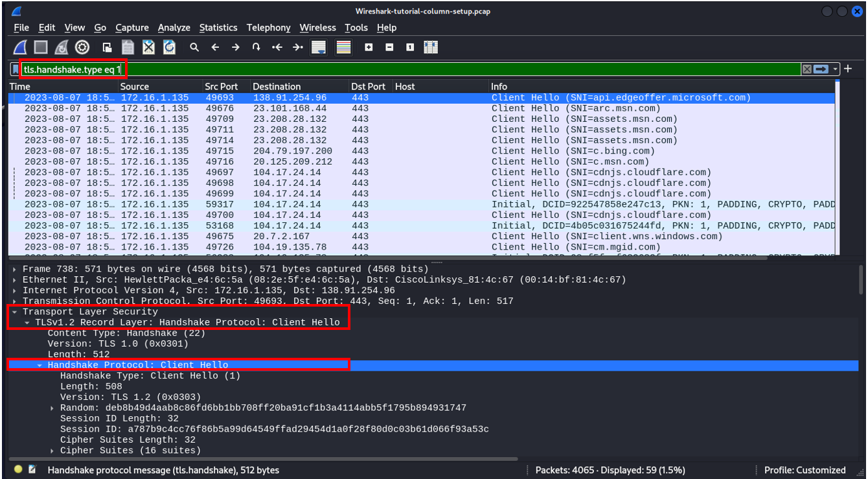
Task: Expand Internet Protocol Version 4 row
Action: (16, 290)
